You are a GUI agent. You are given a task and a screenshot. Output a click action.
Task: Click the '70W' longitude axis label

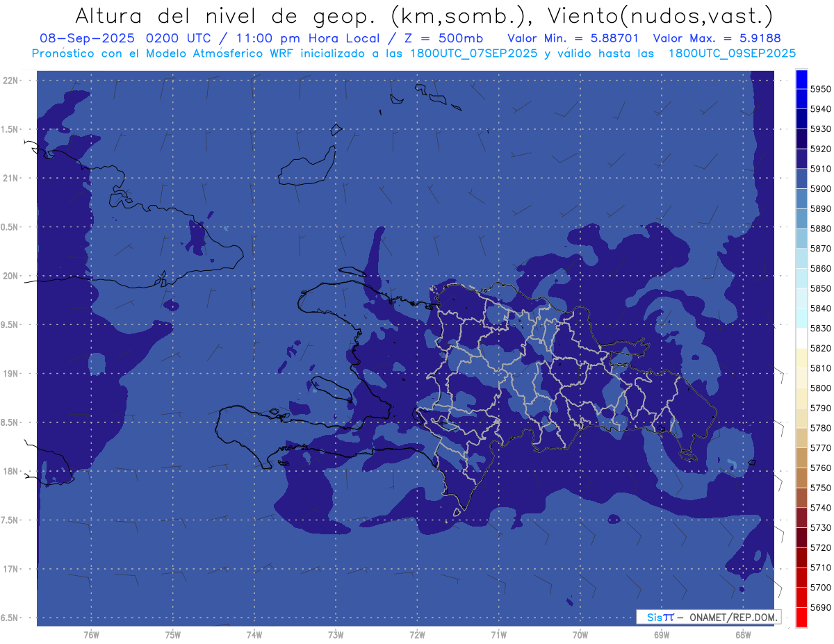pos(580,635)
